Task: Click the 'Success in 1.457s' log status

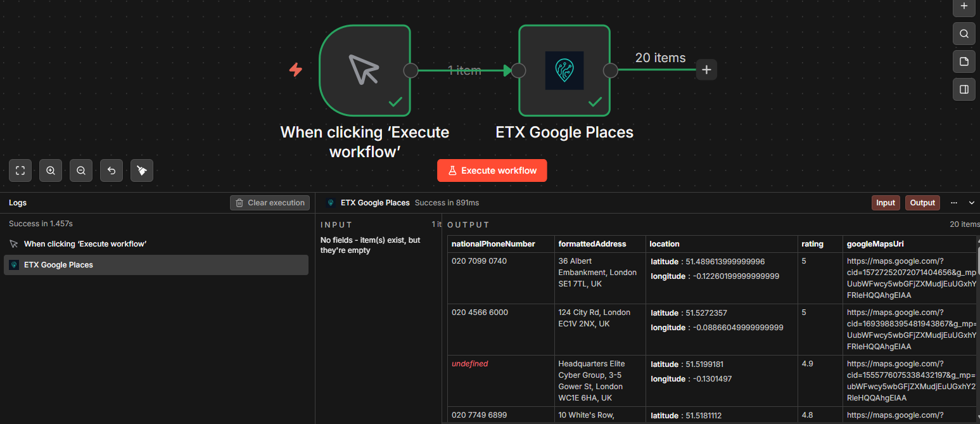Action: coord(41,224)
